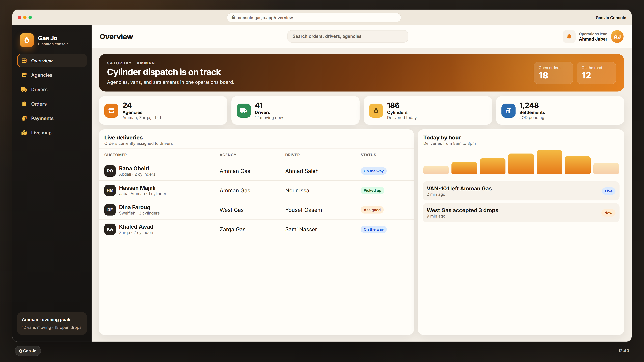Select the last faded bar in hourly chart

click(606, 168)
